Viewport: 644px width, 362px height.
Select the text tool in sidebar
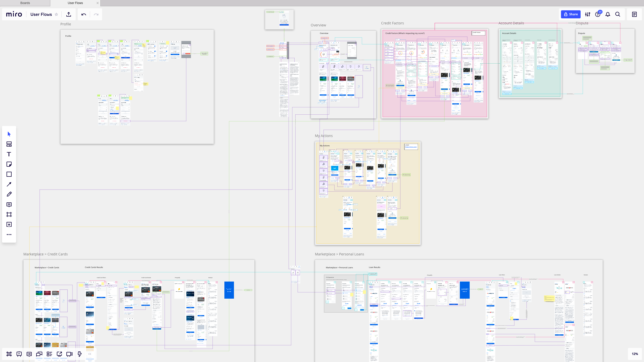(9, 154)
